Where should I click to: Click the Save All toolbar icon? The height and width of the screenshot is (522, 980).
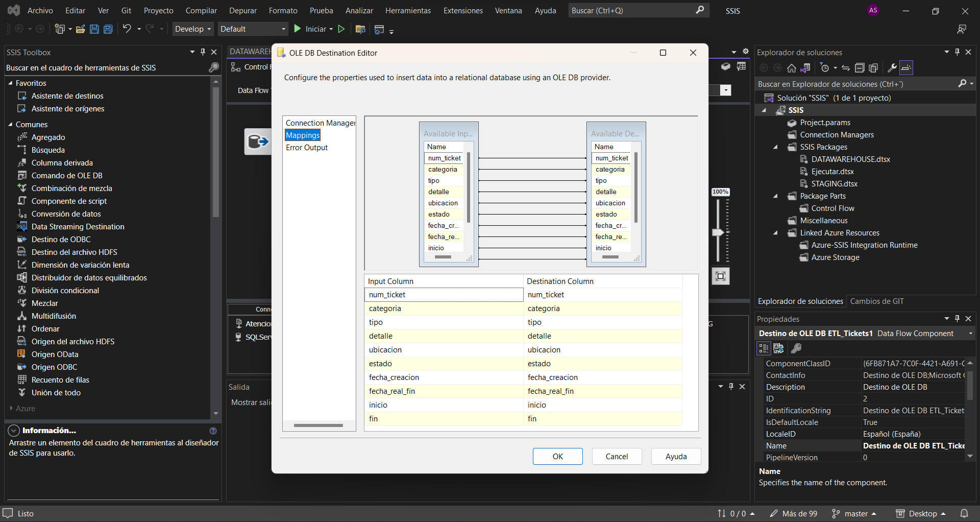pos(108,29)
